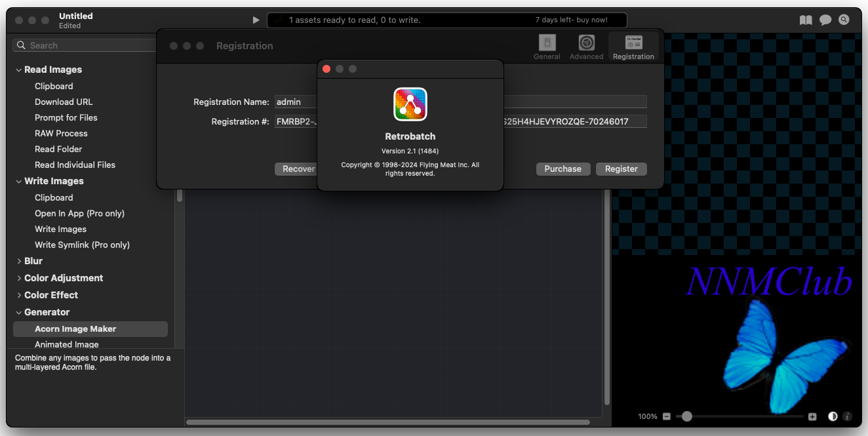Select the Write Images node item
The height and width of the screenshot is (436, 868).
click(x=60, y=229)
